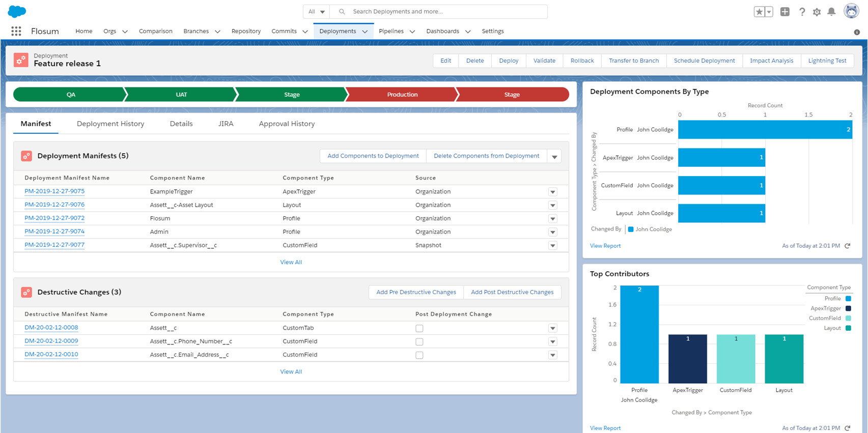Click the John Coolidge legend swatch
This screenshot has width=868, height=433.
631,229
